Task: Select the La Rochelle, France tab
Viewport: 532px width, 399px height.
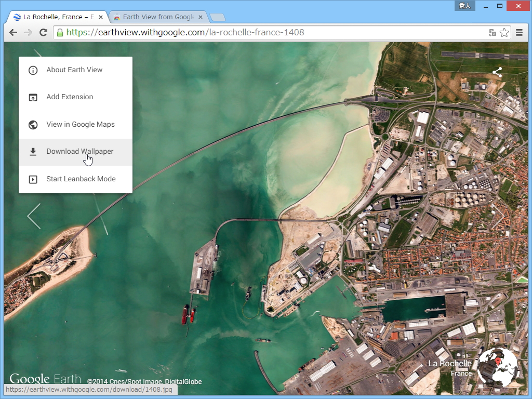Action: click(x=57, y=16)
